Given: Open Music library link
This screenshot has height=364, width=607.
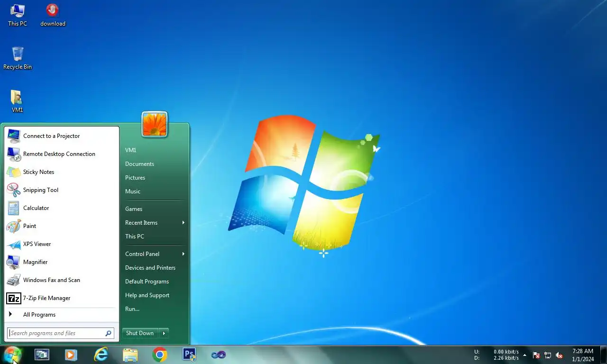Looking at the screenshot, I should (155, 191).
